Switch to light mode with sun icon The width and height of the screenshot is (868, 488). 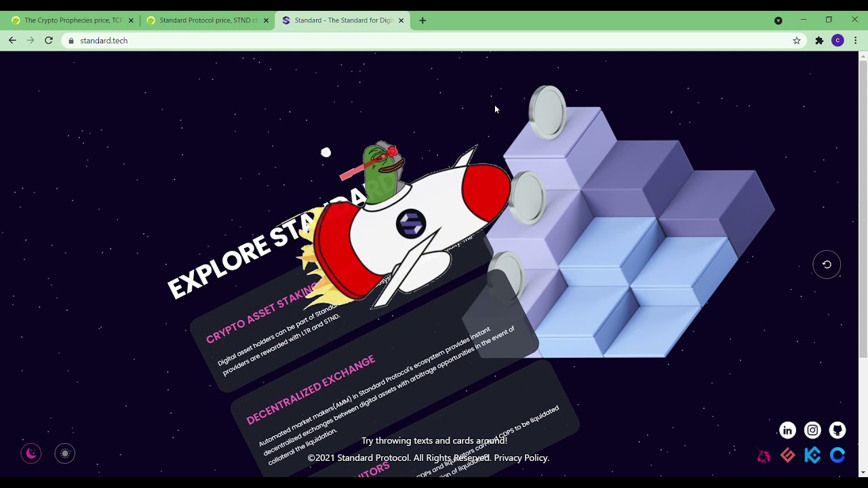click(x=65, y=453)
